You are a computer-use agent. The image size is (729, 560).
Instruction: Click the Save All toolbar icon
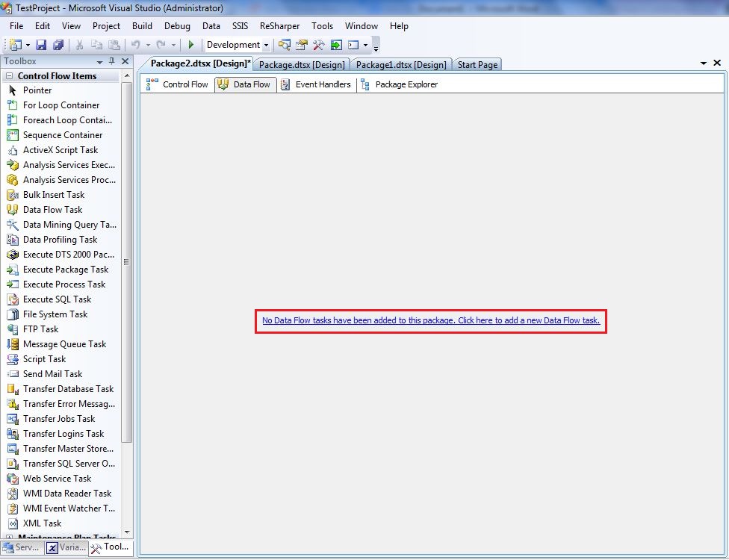tap(58, 45)
